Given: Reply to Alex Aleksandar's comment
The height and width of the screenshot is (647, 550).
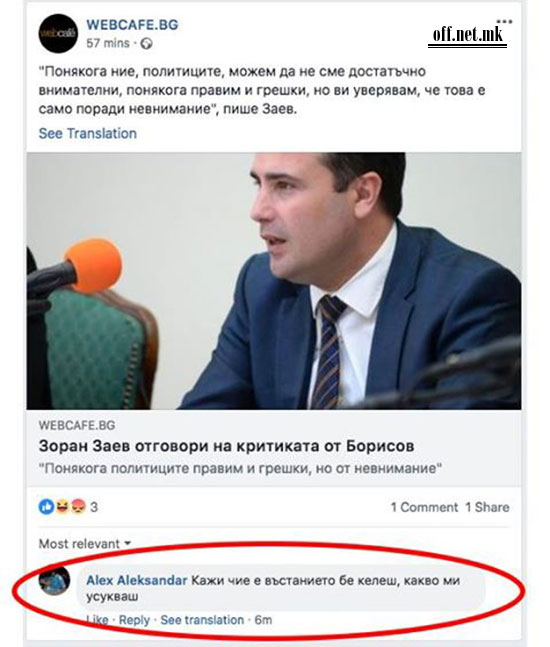Looking at the screenshot, I should (134, 620).
